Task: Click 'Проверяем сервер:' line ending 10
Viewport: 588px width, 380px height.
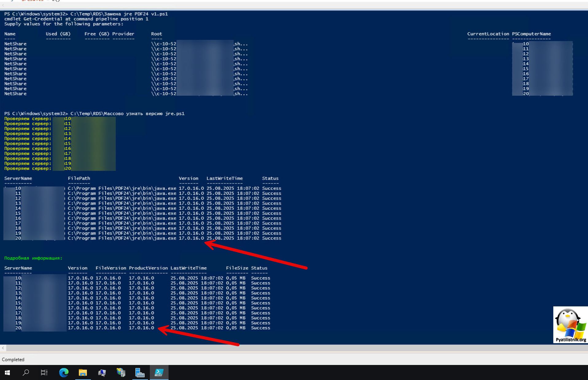Action: pyautogui.click(x=37, y=118)
